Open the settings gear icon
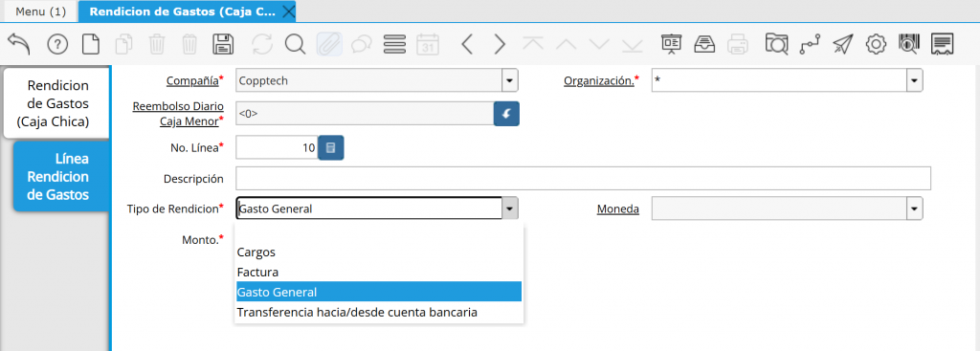The width and height of the screenshot is (980, 351). 877,44
